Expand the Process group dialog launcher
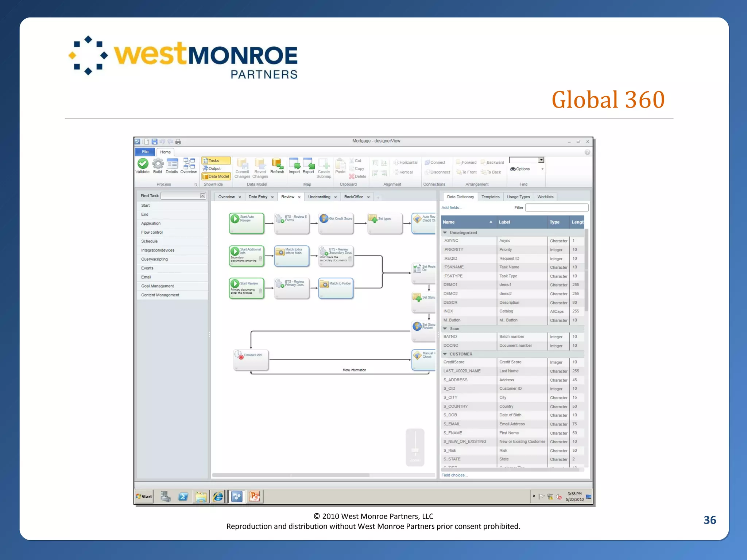 (196, 184)
